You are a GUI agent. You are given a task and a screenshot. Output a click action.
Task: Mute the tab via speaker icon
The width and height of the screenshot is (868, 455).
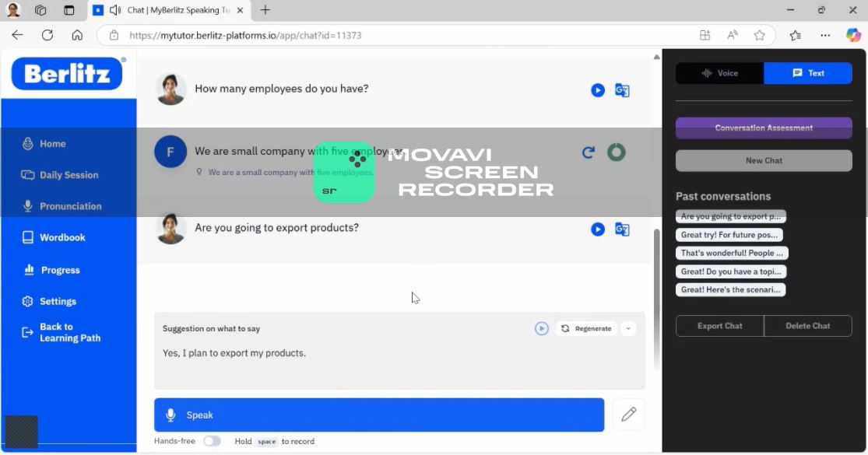click(115, 10)
